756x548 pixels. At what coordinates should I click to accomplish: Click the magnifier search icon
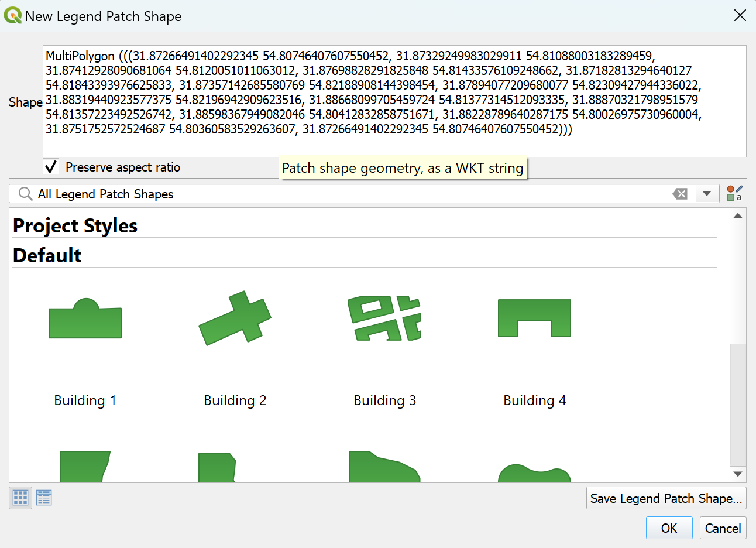click(x=25, y=194)
